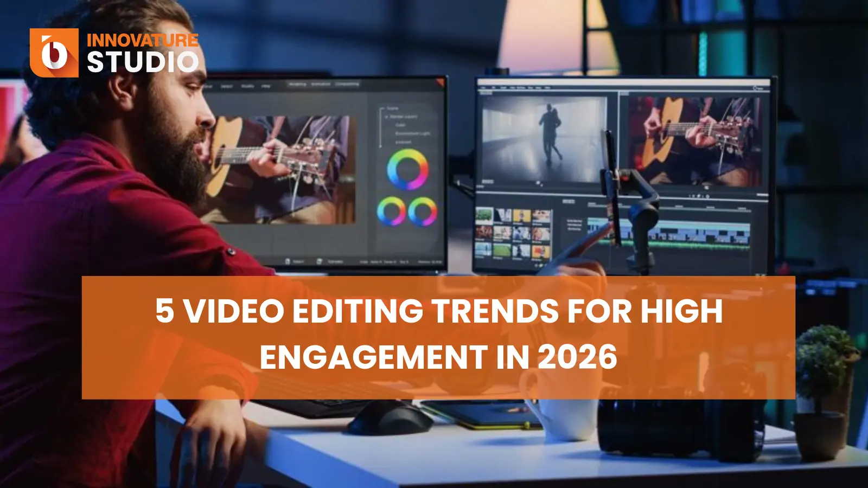Click the headline line '5 VIDEO EDITING TRENDS FOR HIGH'
This screenshot has width=868, height=488.
tap(439, 311)
